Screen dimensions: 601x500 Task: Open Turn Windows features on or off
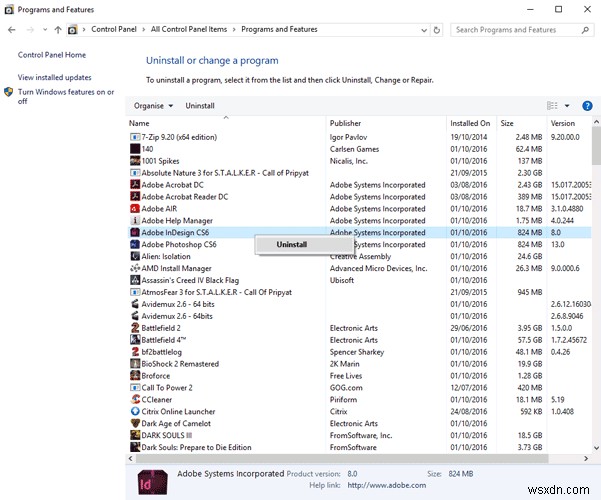66,96
